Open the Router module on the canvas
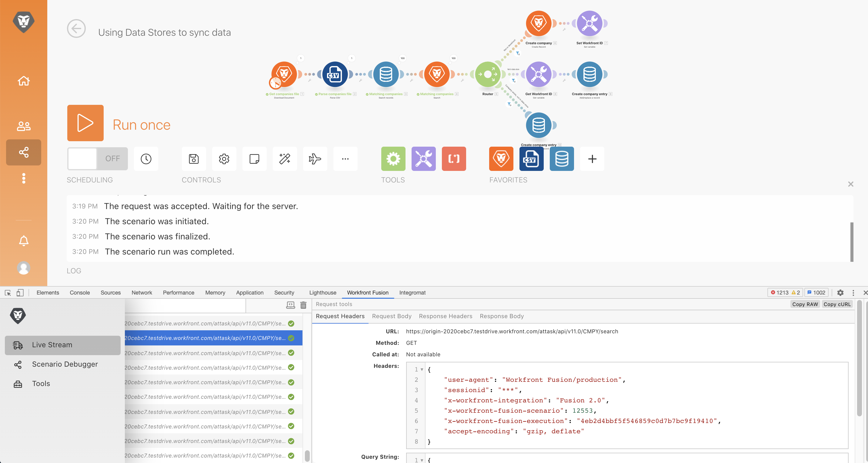The width and height of the screenshot is (868, 463). click(488, 75)
